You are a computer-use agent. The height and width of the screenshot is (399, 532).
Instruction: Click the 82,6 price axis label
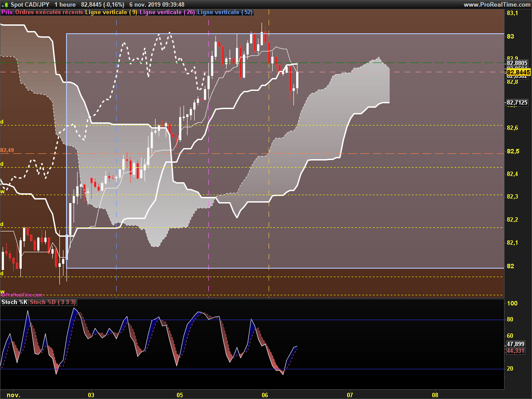point(512,128)
